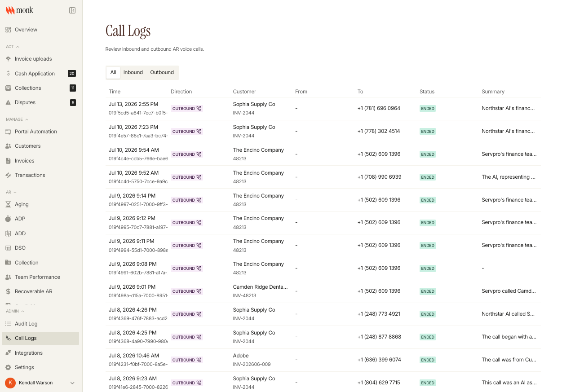This screenshot has width=562, height=392.
Task: Click the Settings gear icon
Action: click(x=8, y=367)
